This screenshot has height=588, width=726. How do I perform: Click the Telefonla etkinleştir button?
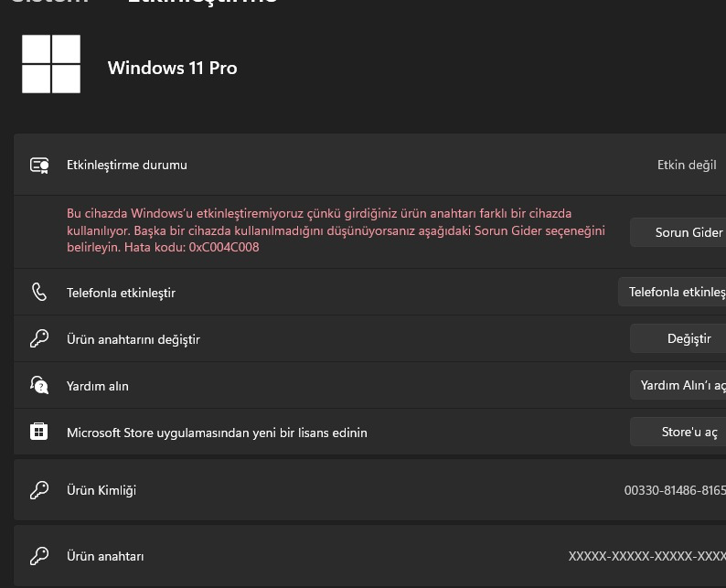point(672,292)
